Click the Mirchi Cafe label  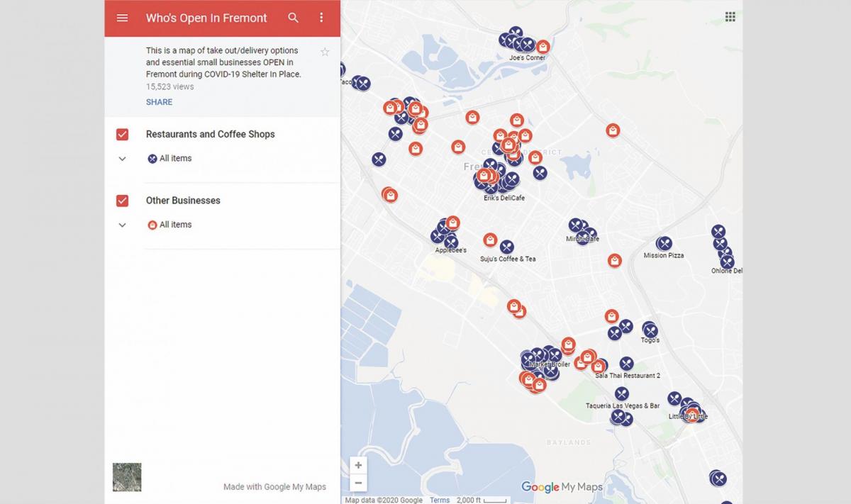(582, 239)
